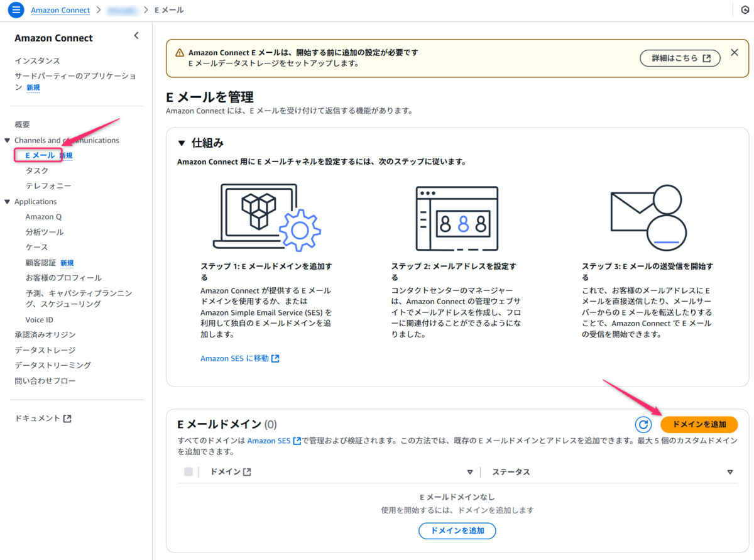Click the E メールドメインなし empty message
Screen dimensions: 754x560
(457, 497)
